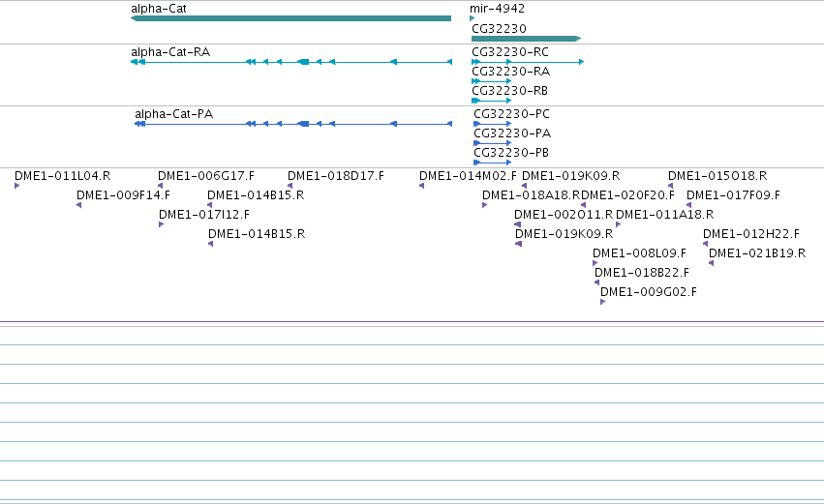Click the arrowhead marker under DME1-018A18.R
Viewport: 824px width, 504px height.
(x=484, y=205)
